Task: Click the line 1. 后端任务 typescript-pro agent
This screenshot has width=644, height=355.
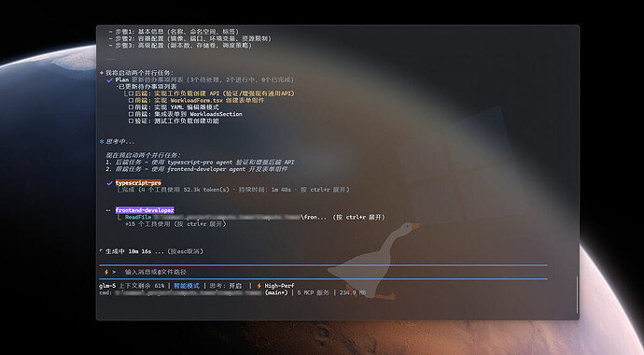Action: point(200,163)
